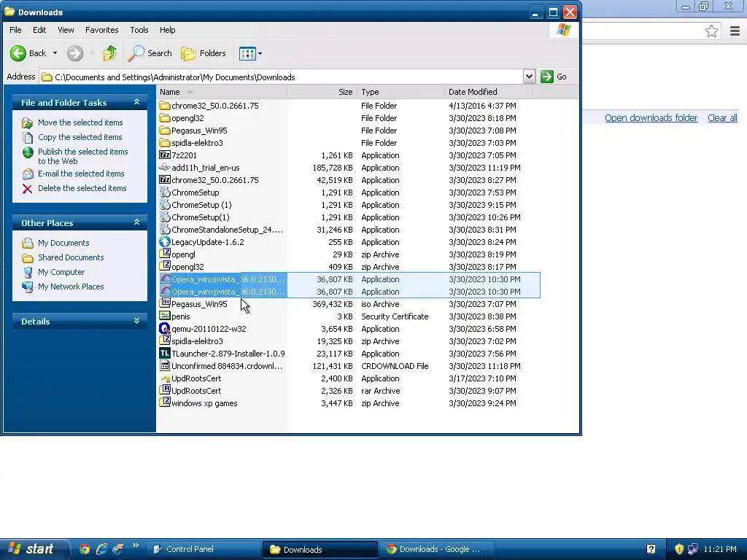Click Move the selected items

pyautogui.click(x=80, y=122)
